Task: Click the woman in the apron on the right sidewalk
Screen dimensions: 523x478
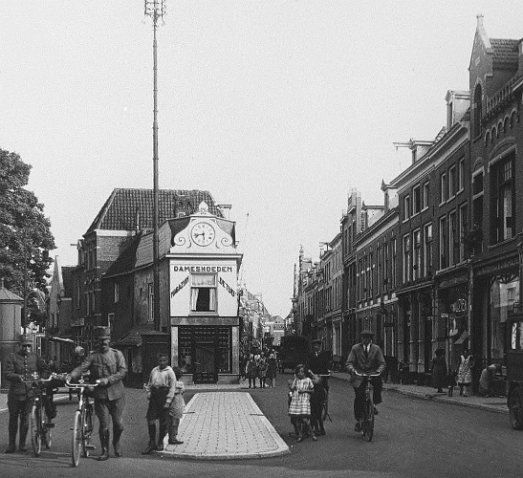Action: [464, 372]
